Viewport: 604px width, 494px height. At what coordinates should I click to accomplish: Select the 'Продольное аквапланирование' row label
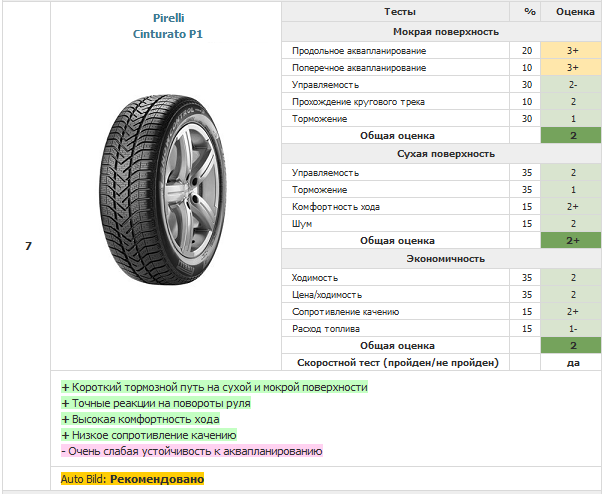(359, 51)
